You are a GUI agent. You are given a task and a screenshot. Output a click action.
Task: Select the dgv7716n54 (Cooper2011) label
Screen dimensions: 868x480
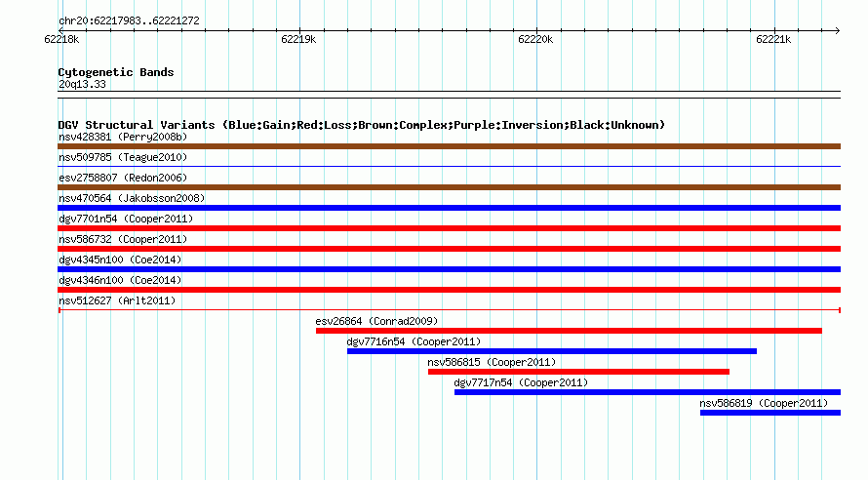[x=414, y=341]
